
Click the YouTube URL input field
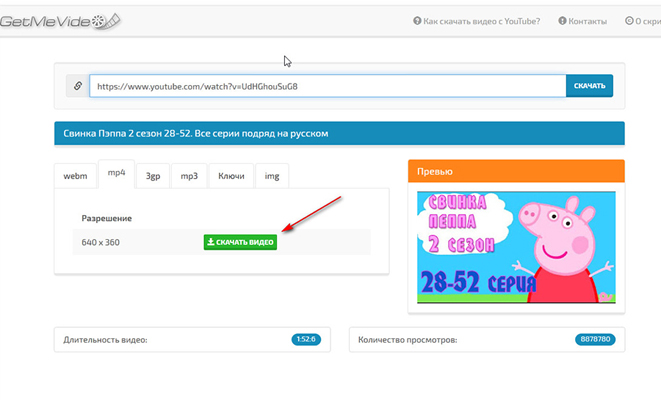[x=327, y=86]
